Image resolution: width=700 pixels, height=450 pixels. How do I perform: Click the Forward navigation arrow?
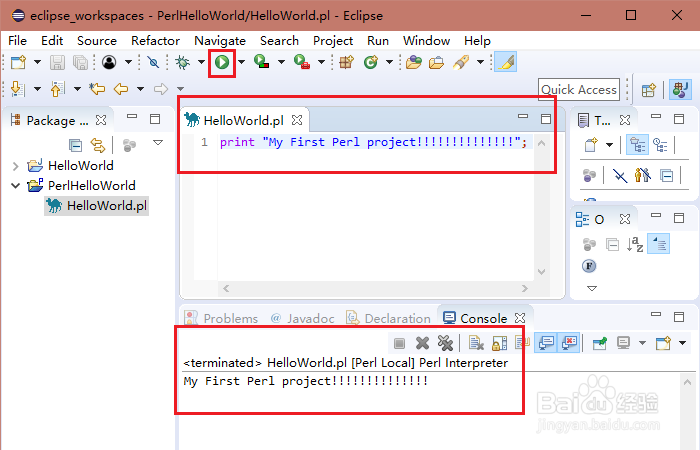pos(161,89)
